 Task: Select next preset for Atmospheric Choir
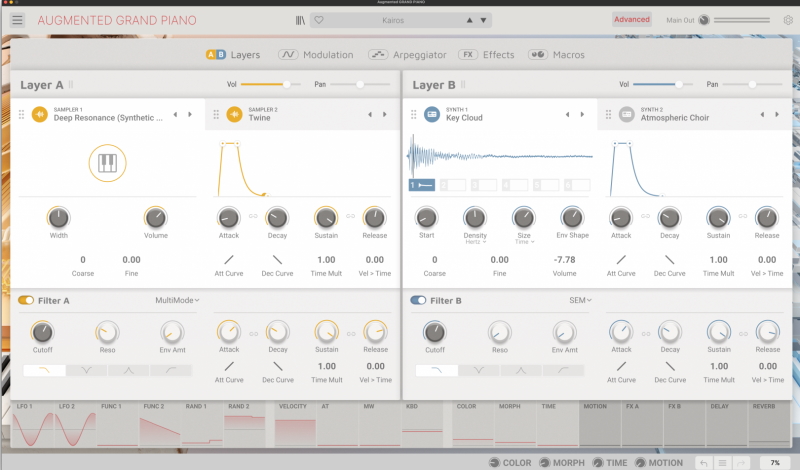[777, 114]
